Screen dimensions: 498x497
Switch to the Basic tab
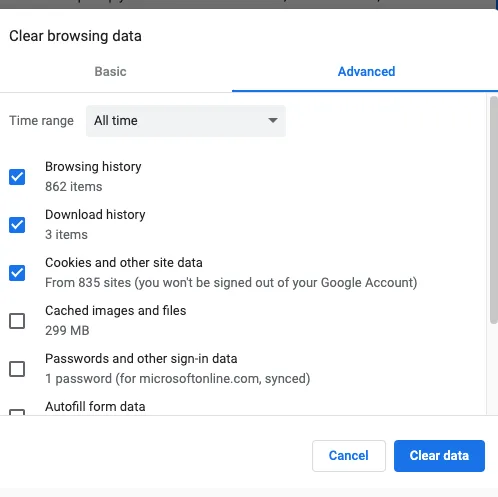[x=110, y=72]
